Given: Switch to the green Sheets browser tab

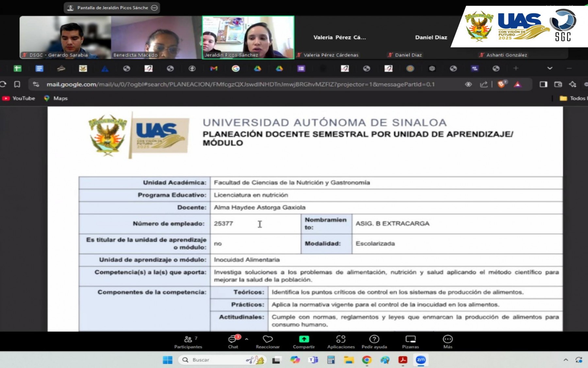Looking at the screenshot, I should coord(18,68).
